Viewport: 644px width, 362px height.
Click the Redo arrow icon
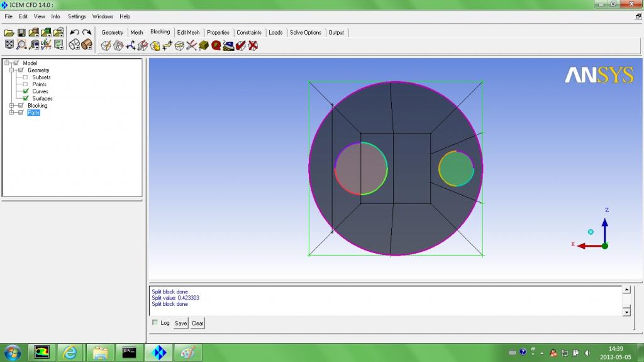[x=87, y=33]
